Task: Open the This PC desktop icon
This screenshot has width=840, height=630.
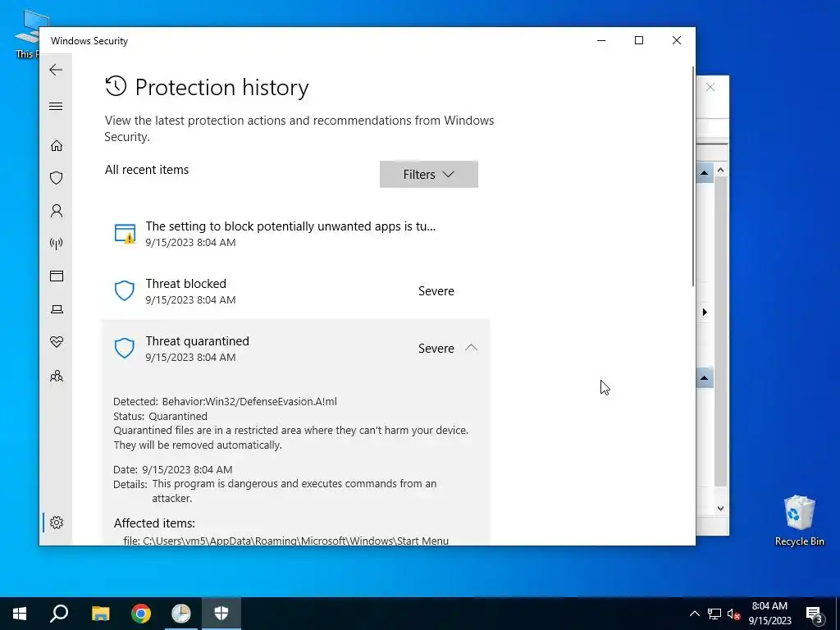Action: 28,33
